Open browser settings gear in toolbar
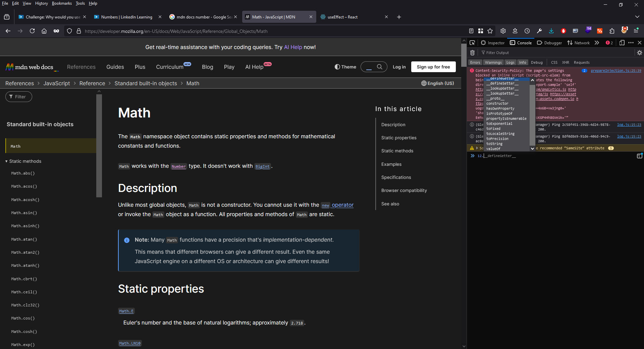 coord(503,31)
